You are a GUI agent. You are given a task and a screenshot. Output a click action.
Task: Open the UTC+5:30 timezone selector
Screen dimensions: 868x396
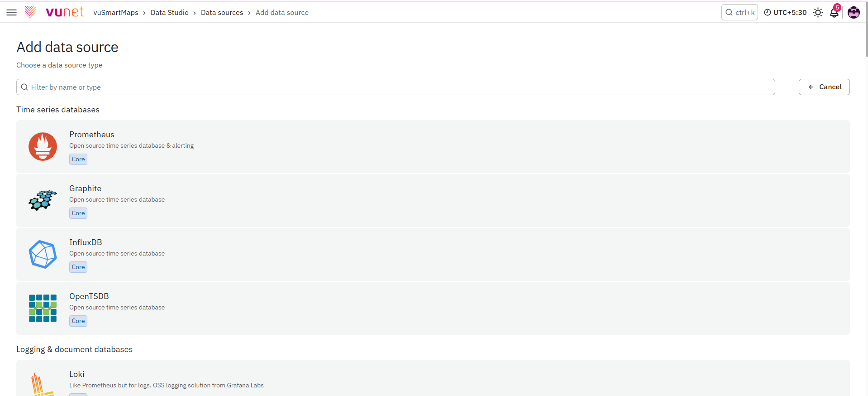click(x=785, y=12)
